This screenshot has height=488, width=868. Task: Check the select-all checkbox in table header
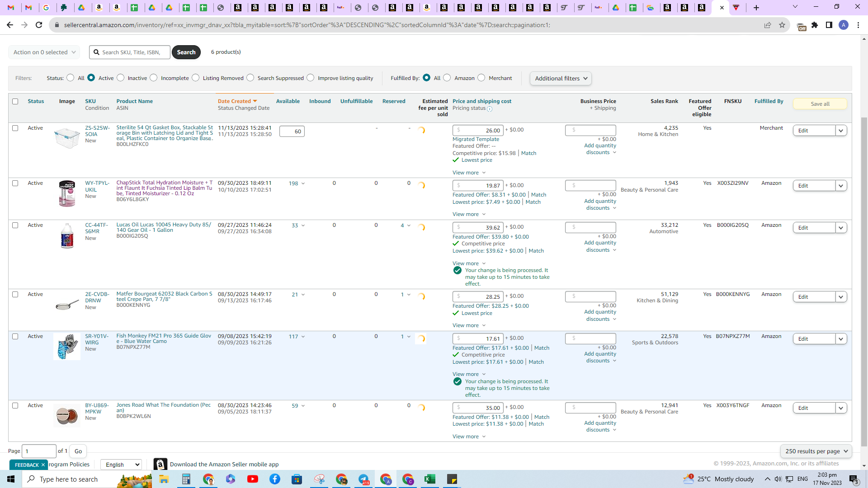pyautogui.click(x=15, y=101)
